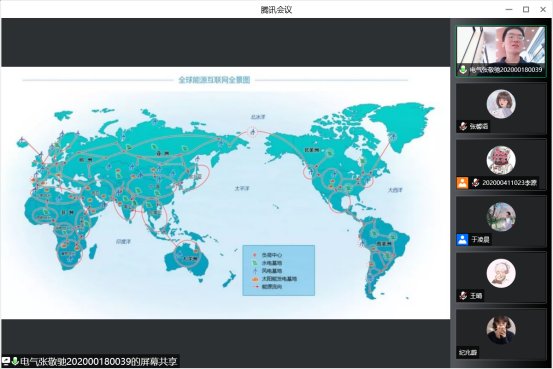
Task: Maximize the 腾讯会议 window
Action: tap(526, 10)
